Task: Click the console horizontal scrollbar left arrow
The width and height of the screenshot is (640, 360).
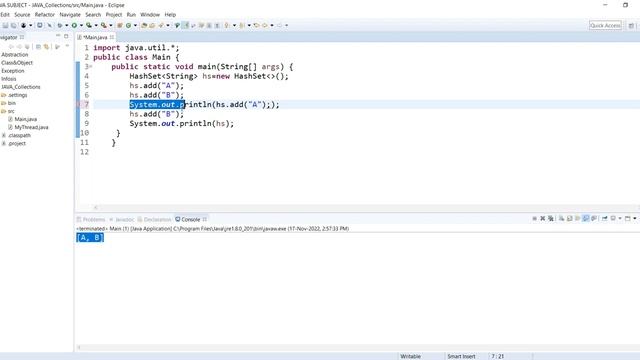Action: [79, 348]
